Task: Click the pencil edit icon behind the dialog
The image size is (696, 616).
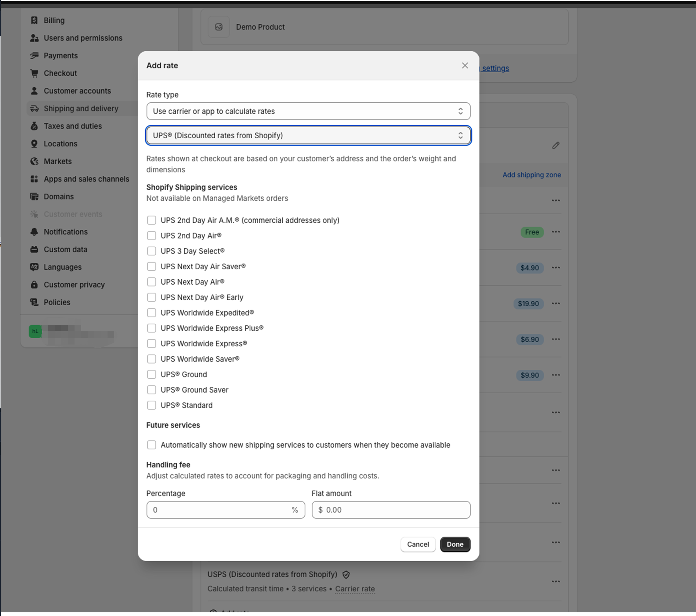Action: [x=556, y=145]
